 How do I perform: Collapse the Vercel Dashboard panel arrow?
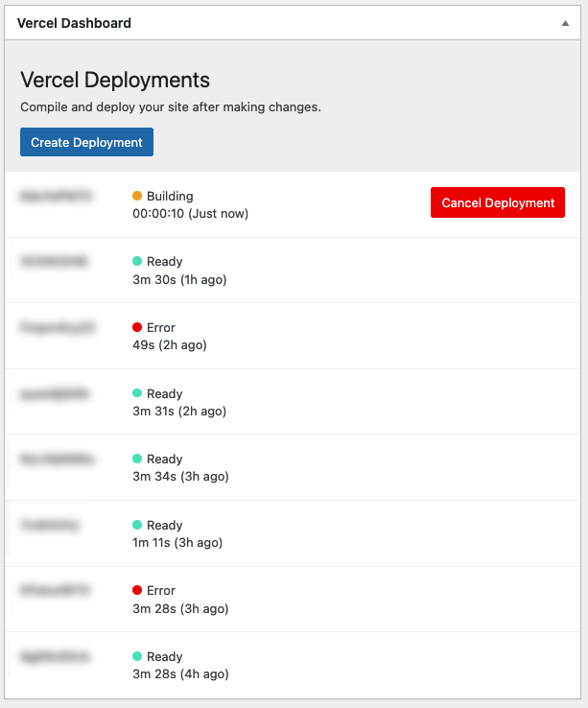(x=565, y=23)
